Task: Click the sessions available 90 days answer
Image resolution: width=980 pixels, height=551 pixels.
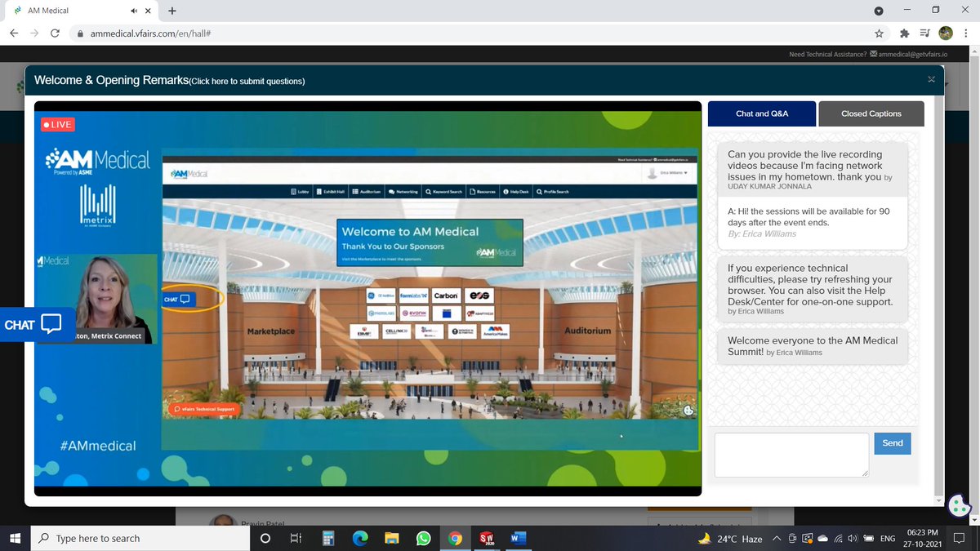Action: tap(812, 222)
